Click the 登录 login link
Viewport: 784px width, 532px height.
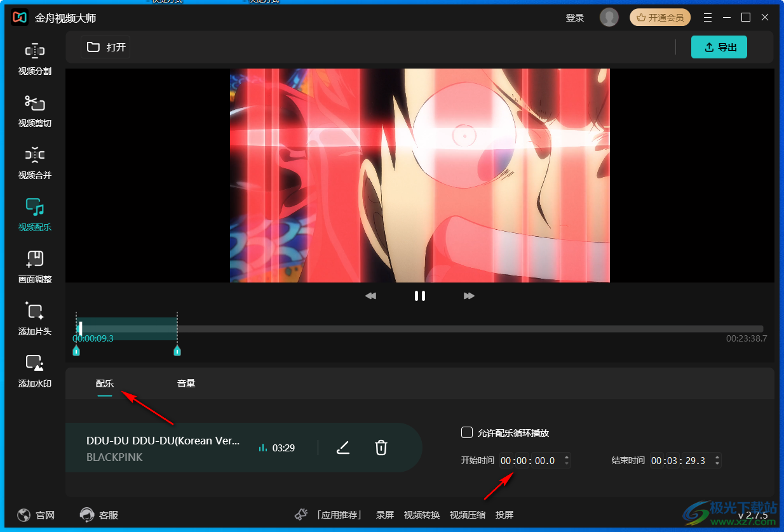click(575, 18)
